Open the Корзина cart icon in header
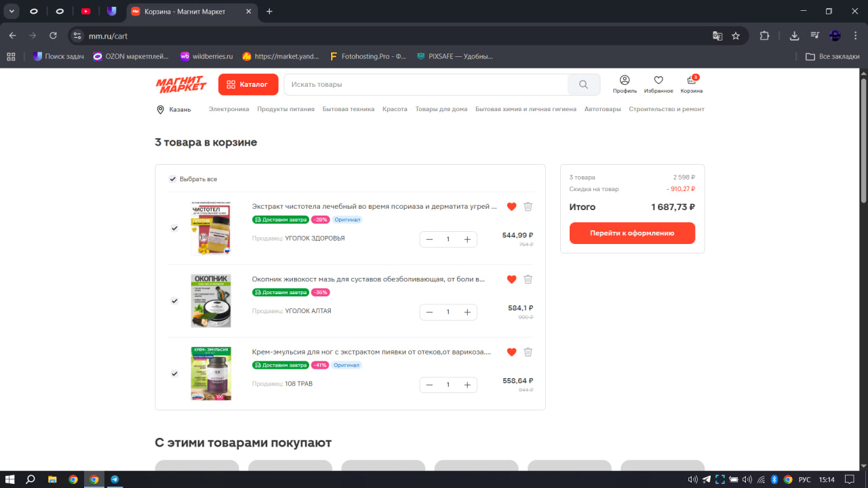The width and height of the screenshot is (868, 488). pos(692,84)
